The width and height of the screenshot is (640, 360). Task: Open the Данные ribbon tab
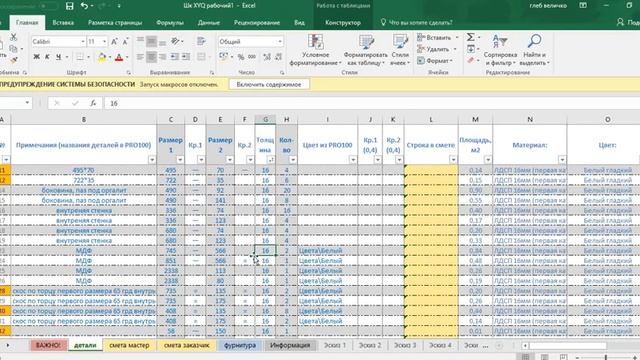tap(209, 22)
